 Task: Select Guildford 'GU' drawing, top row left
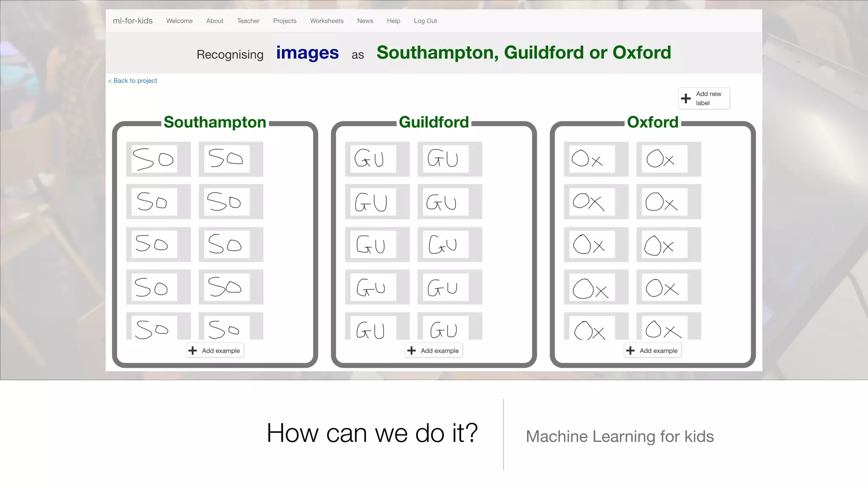377,159
